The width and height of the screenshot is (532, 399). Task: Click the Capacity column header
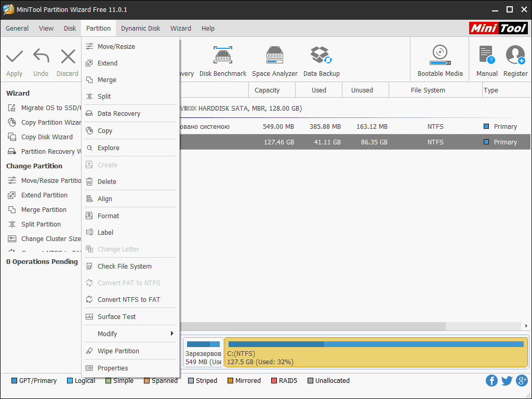272,90
